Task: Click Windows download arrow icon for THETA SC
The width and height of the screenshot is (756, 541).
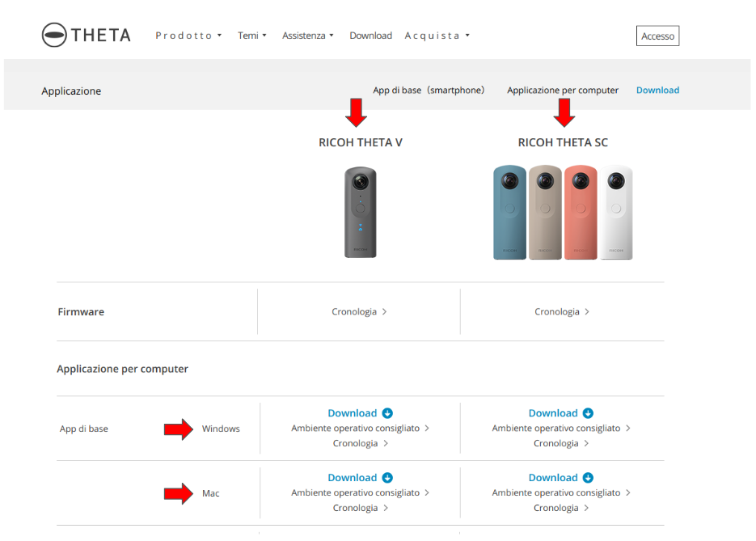Action: [588, 413]
